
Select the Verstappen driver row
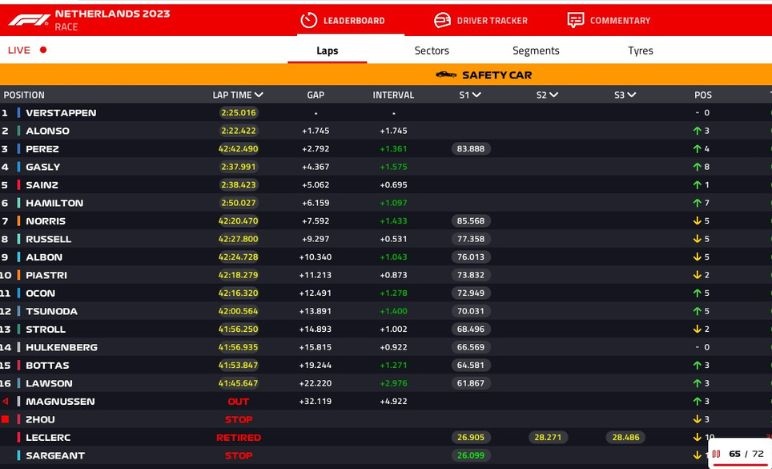(x=61, y=113)
